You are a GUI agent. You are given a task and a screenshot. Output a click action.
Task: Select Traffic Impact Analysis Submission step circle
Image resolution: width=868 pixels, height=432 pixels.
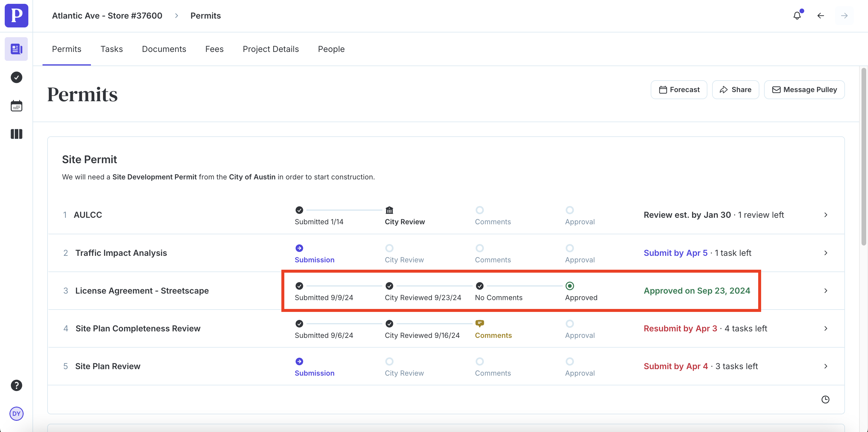(x=299, y=248)
